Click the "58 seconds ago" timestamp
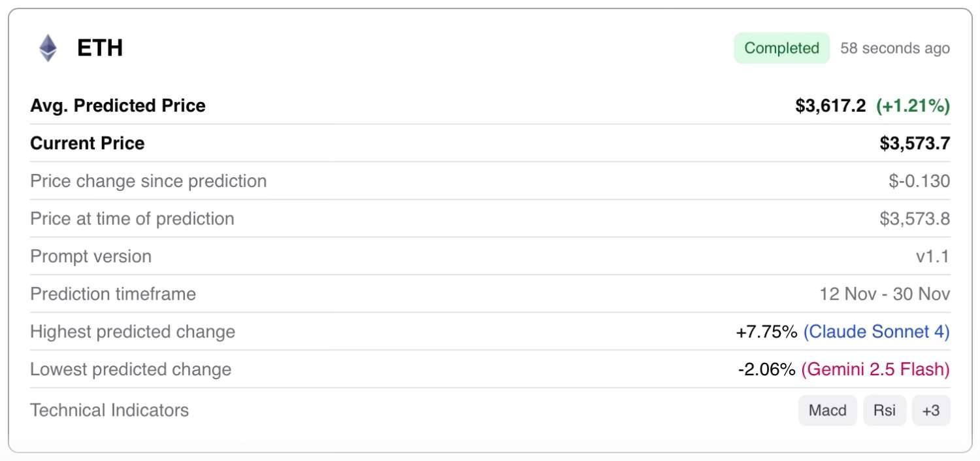Viewport: 980px width, 461px height. point(894,48)
